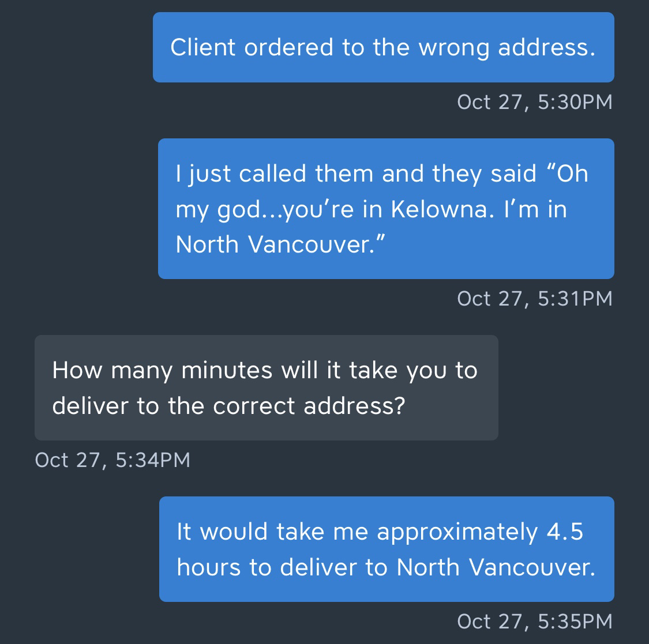
Task: Select the "approximately 4.5 hours" reply bubble
Action: click(386, 549)
